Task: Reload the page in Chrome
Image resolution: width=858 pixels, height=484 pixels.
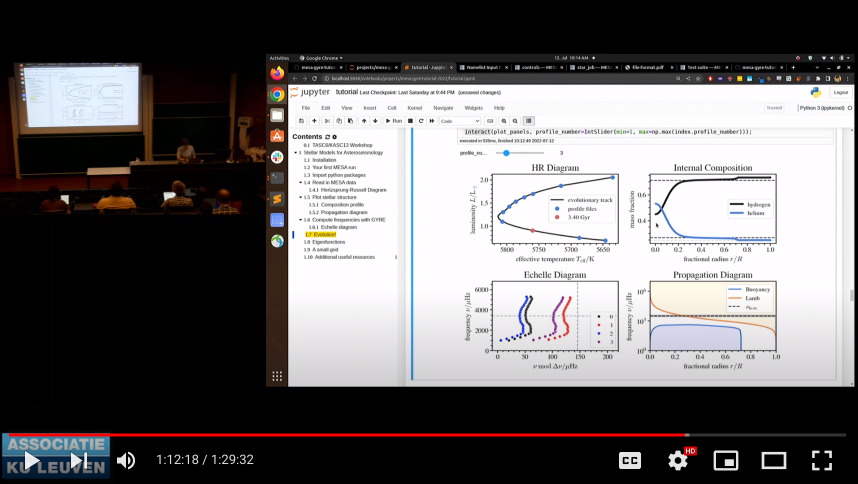Action: click(315, 79)
